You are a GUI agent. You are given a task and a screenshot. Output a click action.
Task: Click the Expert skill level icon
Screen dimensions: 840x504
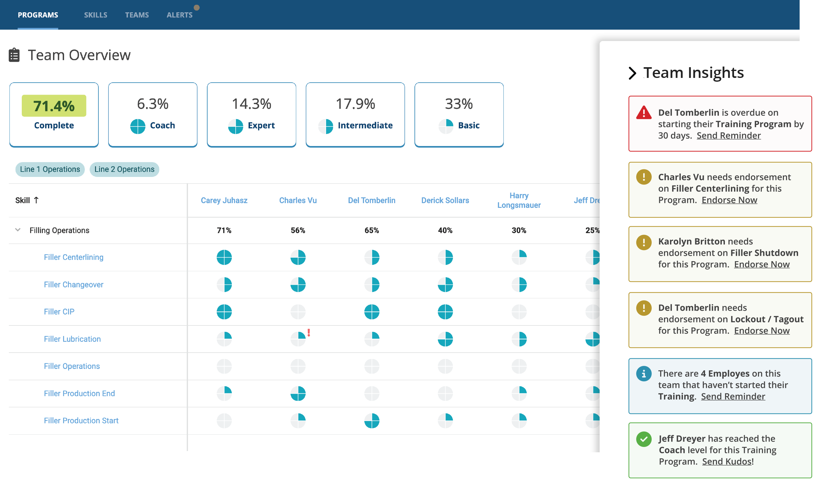pyautogui.click(x=235, y=125)
